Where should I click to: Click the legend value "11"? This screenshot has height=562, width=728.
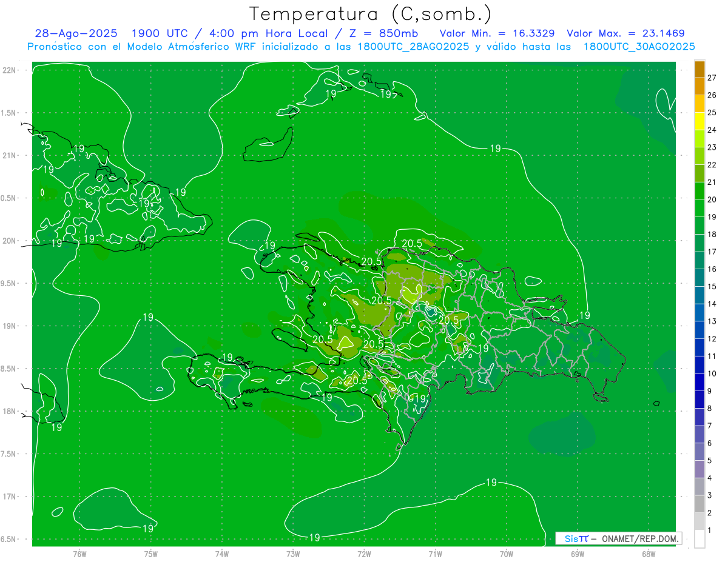(x=712, y=356)
